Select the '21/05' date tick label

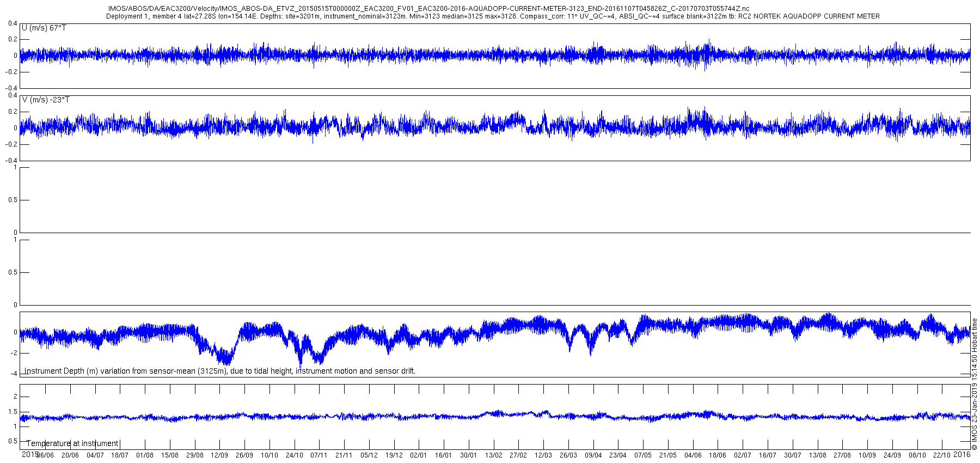(x=668, y=455)
